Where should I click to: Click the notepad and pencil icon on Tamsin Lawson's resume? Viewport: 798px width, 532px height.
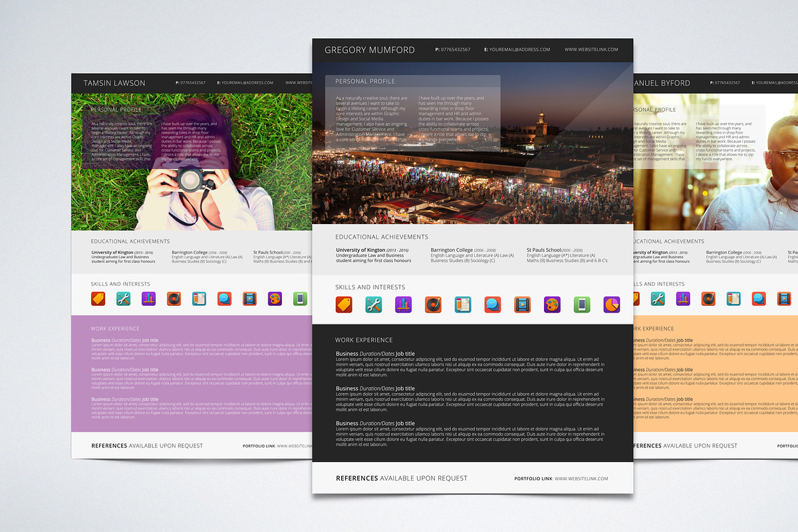tap(199, 299)
